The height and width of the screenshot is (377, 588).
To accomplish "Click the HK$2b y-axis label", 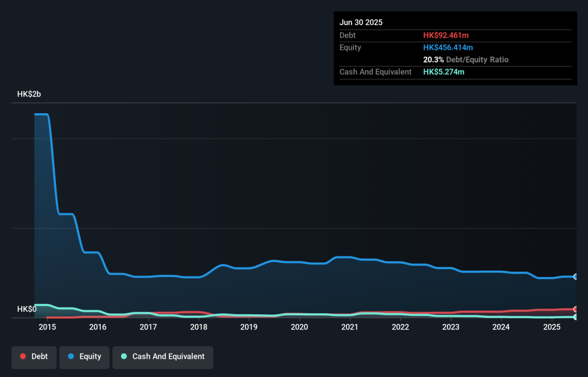I will tap(29, 94).
